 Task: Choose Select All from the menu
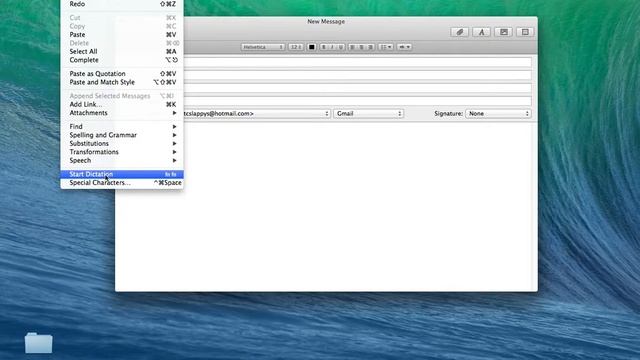[x=122, y=51]
